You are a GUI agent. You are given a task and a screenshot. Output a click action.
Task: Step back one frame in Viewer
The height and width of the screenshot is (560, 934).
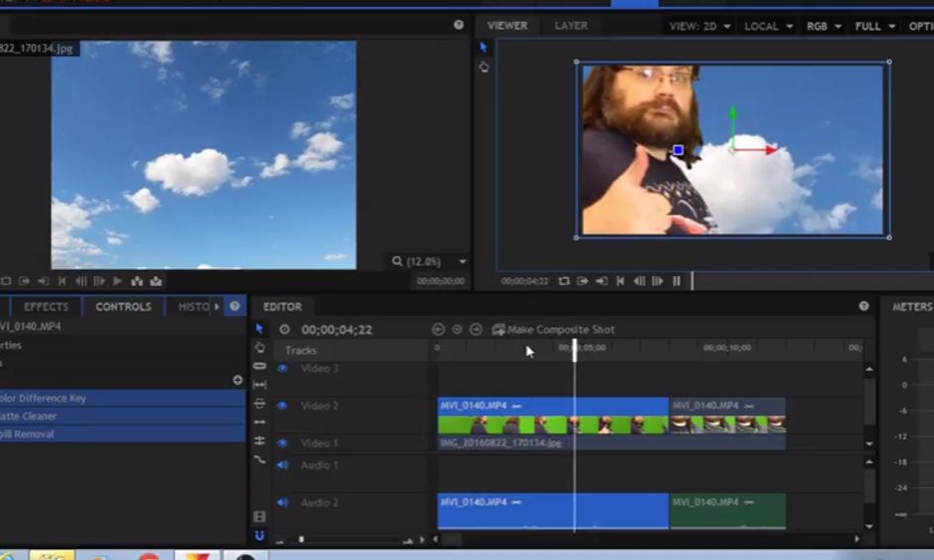tap(639, 281)
